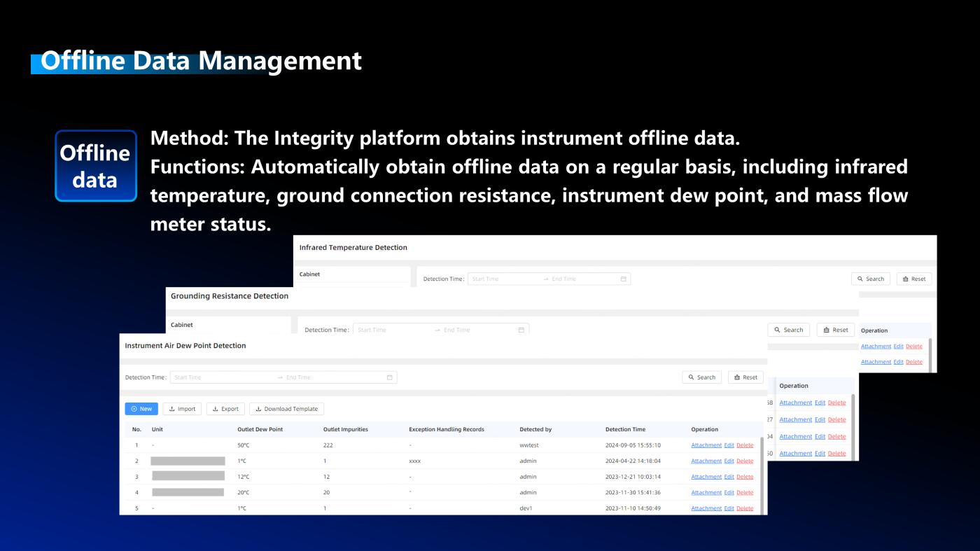Click Reset in the Grounding Resistance Detection panel
The width and height of the screenshot is (980, 551).
point(835,330)
